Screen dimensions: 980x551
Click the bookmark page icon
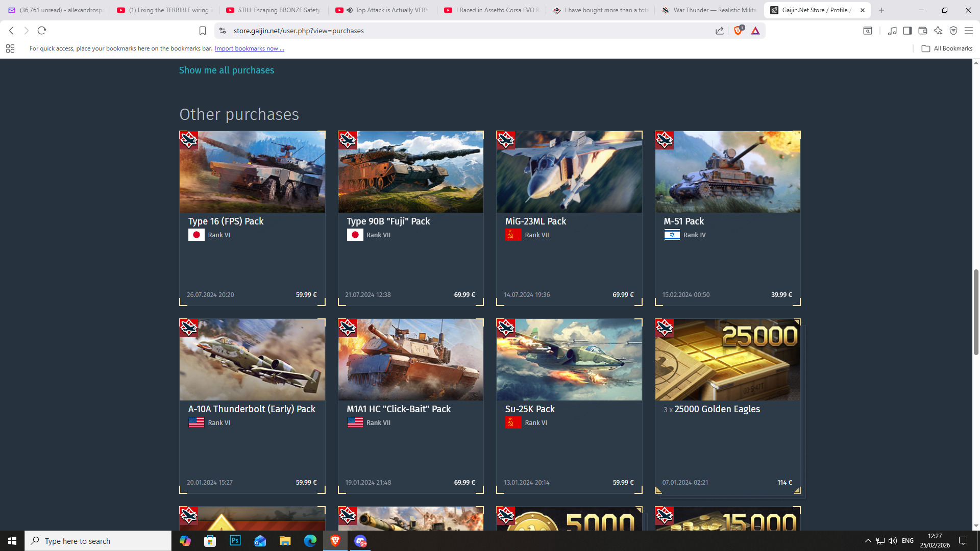(203, 31)
